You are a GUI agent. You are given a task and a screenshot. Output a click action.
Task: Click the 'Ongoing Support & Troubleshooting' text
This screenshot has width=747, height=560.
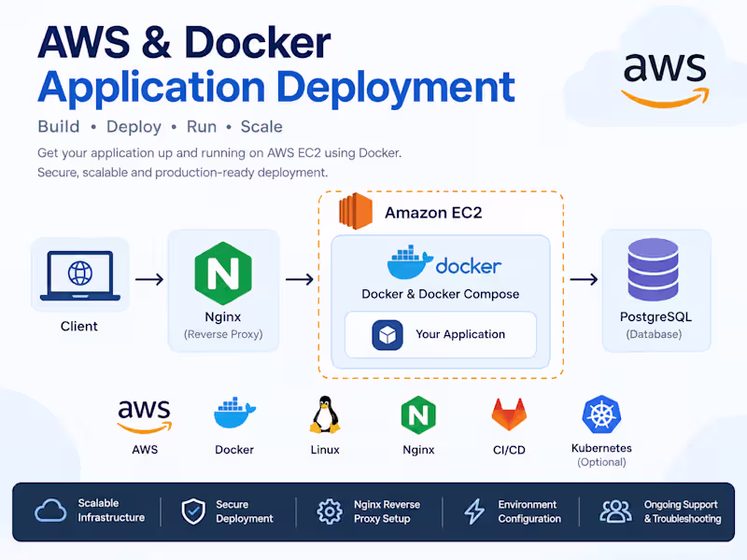pos(683,511)
